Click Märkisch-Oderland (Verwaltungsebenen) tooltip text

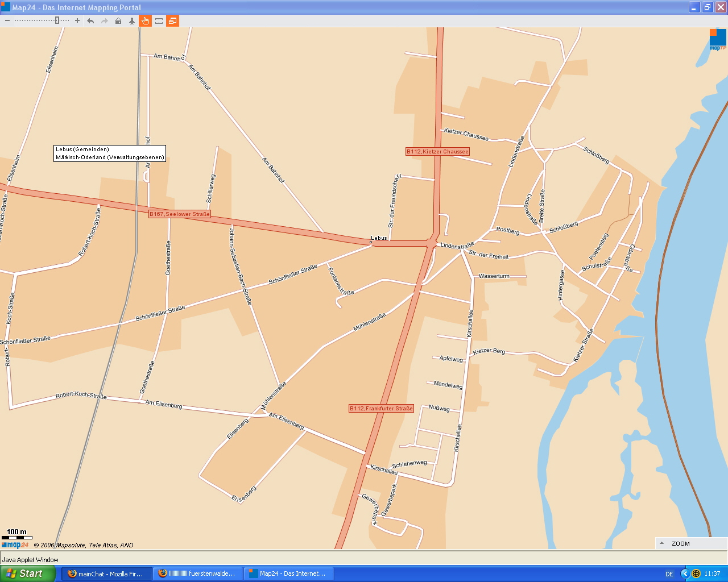(110, 157)
